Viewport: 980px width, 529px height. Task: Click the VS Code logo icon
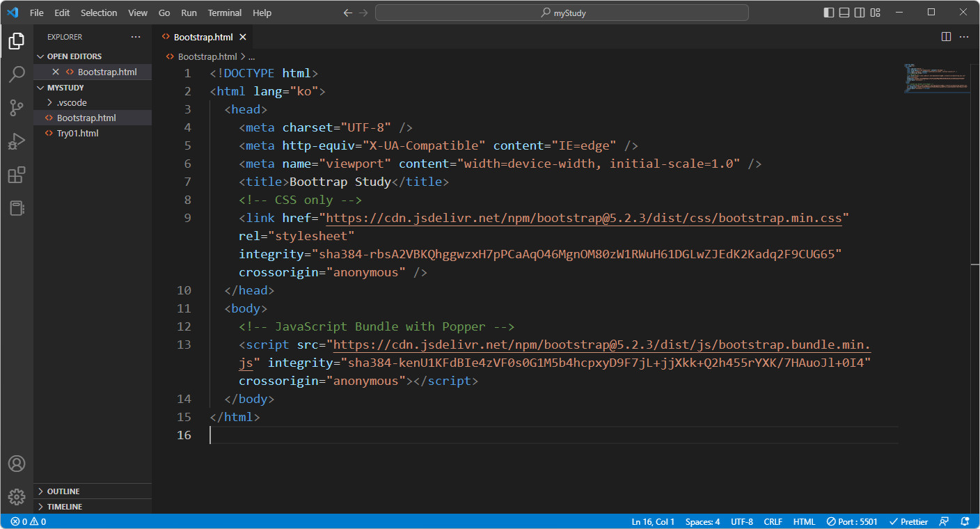pyautogui.click(x=12, y=13)
